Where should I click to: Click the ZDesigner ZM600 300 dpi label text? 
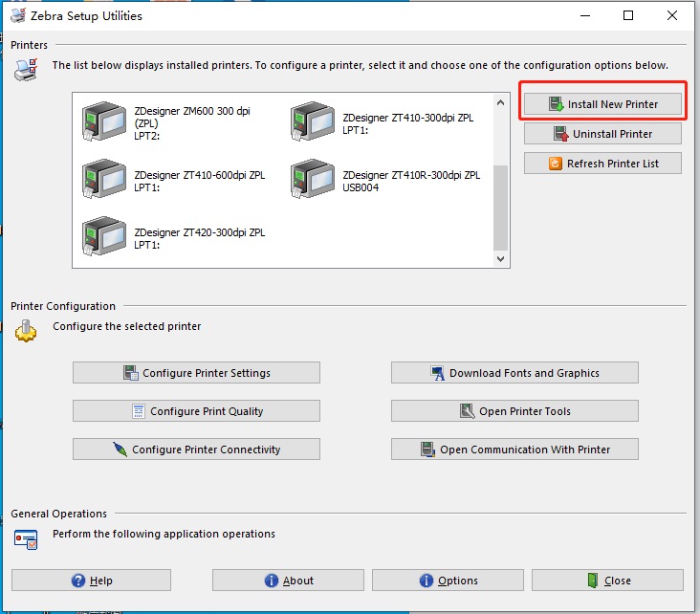(192, 122)
